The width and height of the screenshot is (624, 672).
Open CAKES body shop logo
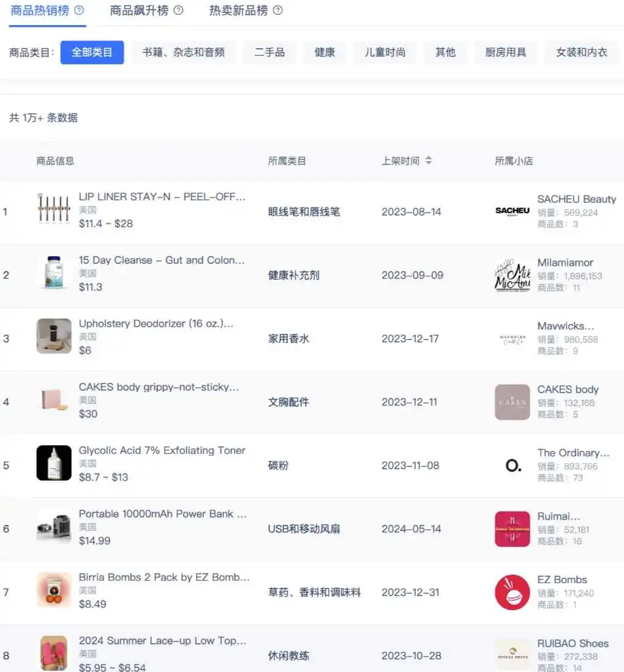tap(512, 402)
